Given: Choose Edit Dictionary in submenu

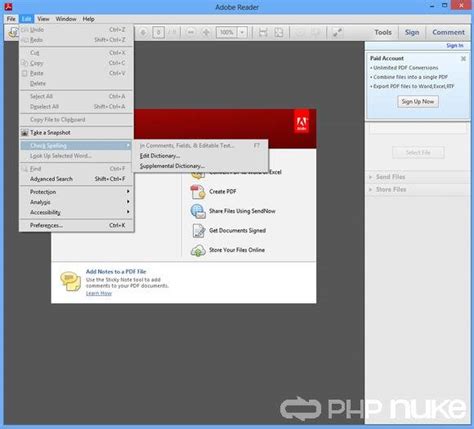Looking at the screenshot, I should point(200,156).
